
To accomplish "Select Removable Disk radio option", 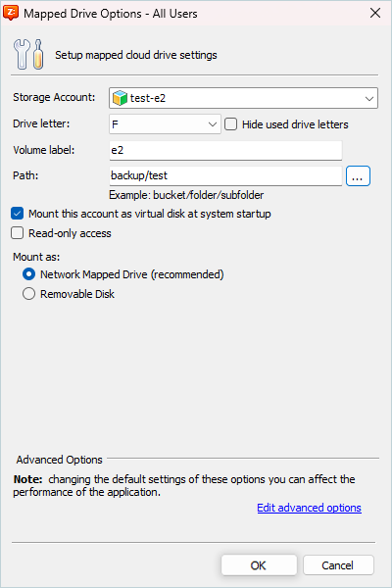I will point(28,294).
